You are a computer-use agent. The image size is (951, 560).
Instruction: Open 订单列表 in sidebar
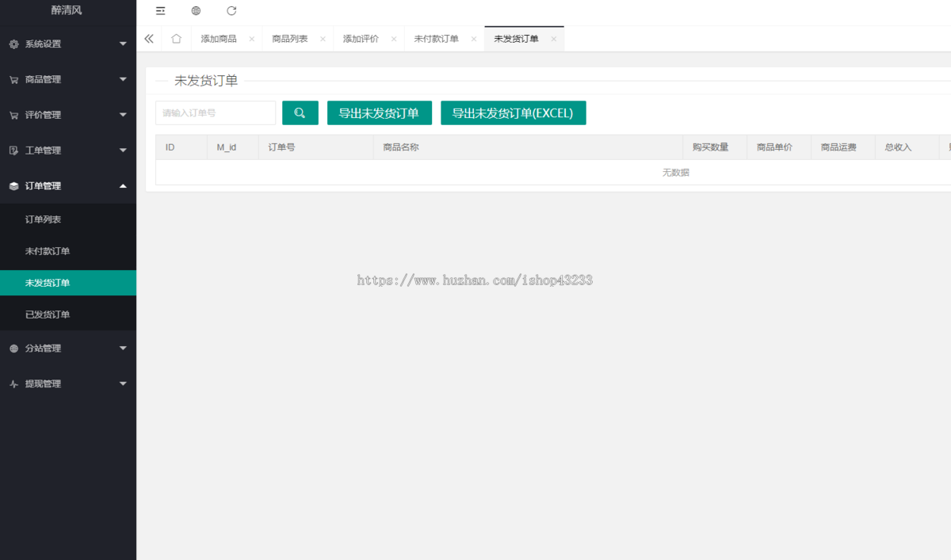pos(68,219)
